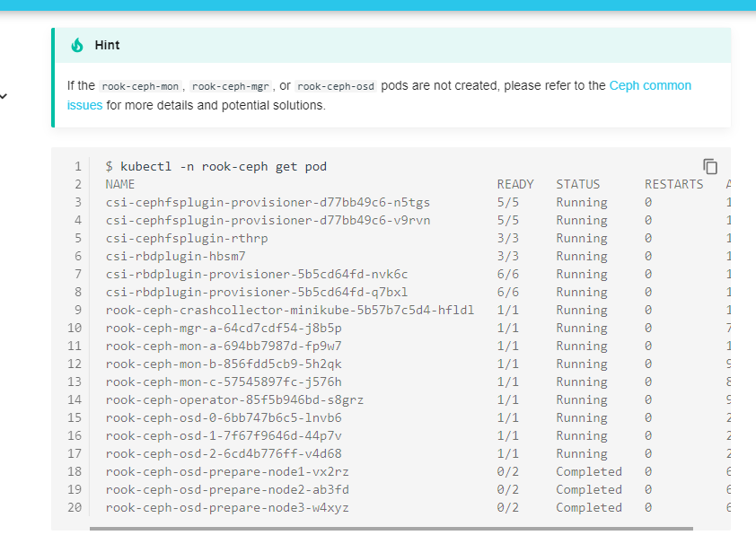The image size is (756, 544).
Task: Click the READY column header
Action: (x=515, y=185)
